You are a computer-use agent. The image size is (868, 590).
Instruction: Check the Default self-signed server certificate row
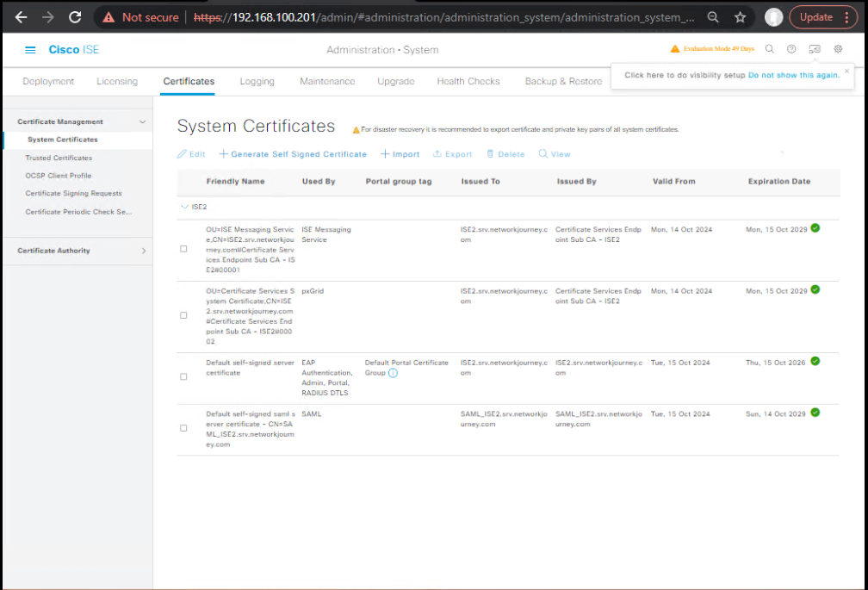(x=183, y=377)
